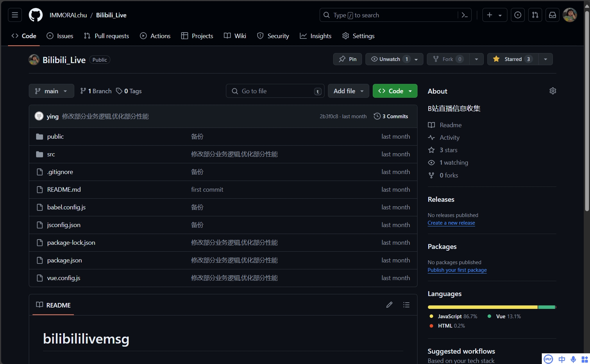Toggle iFLY input method microphone icon
590x364 pixels.
click(x=573, y=359)
